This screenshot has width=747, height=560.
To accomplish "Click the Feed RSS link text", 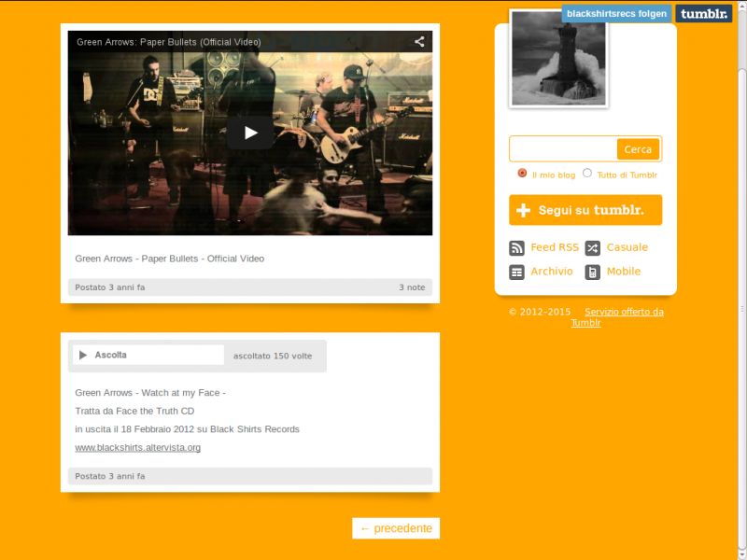I will click(x=555, y=247).
